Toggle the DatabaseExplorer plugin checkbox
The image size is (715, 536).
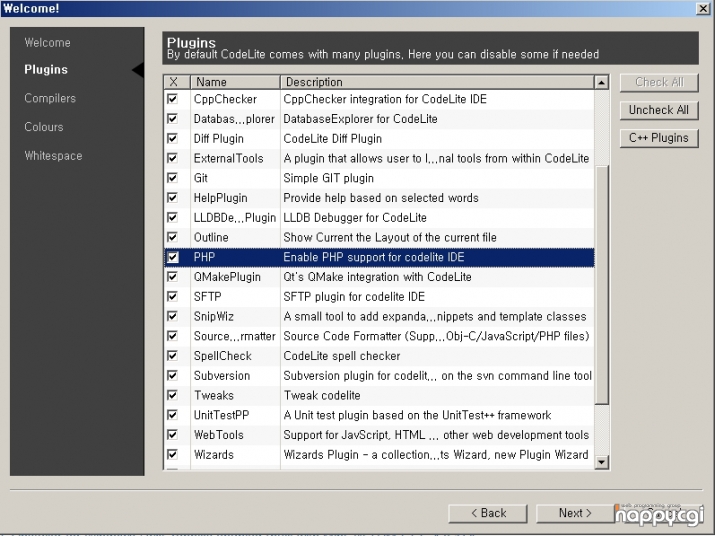pyautogui.click(x=172, y=119)
